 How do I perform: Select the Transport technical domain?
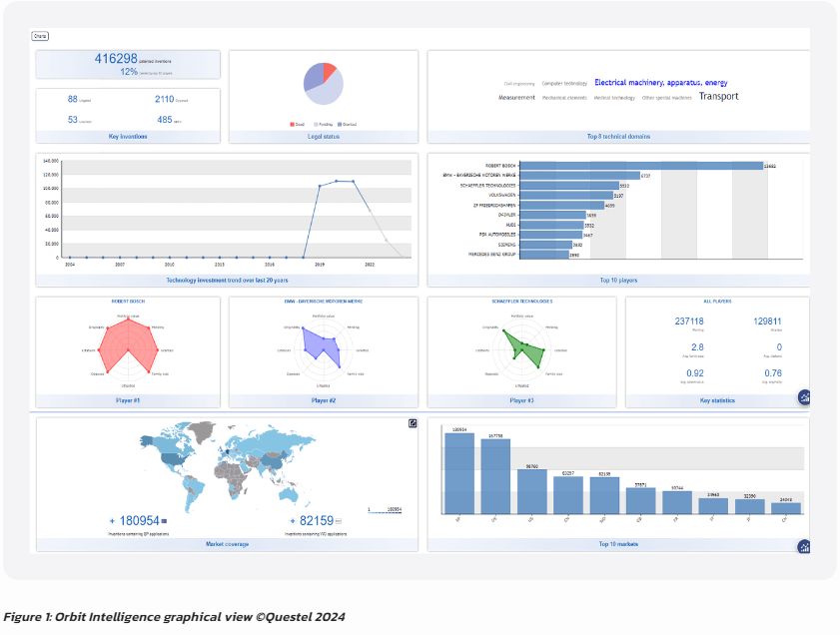pos(718,97)
